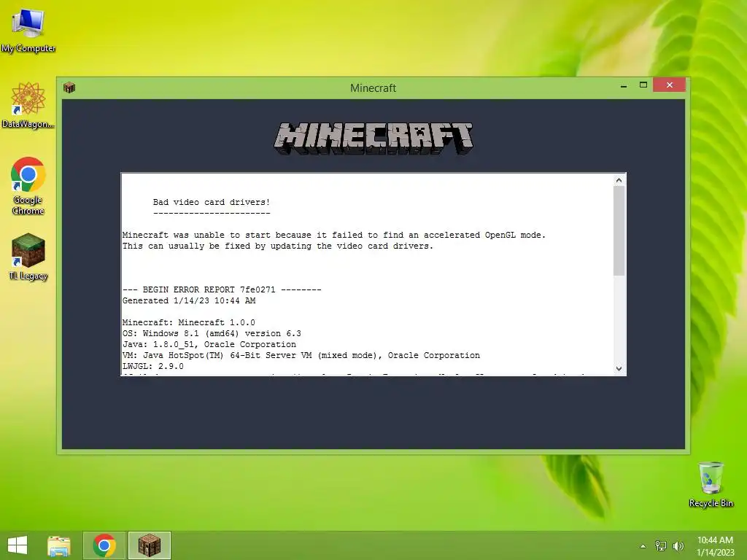Select the DataWagon desktop shortcut

[28, 105]
